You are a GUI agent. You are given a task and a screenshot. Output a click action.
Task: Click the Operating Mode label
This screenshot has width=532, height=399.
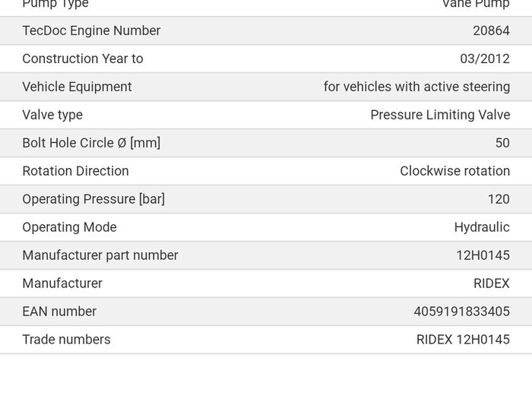(x=70, y=227)
